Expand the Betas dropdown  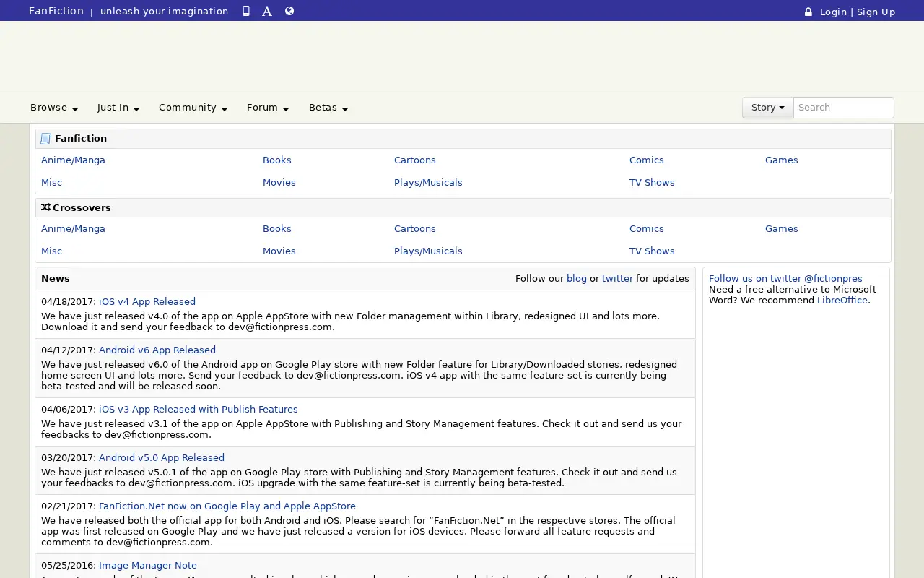(328, 108)
